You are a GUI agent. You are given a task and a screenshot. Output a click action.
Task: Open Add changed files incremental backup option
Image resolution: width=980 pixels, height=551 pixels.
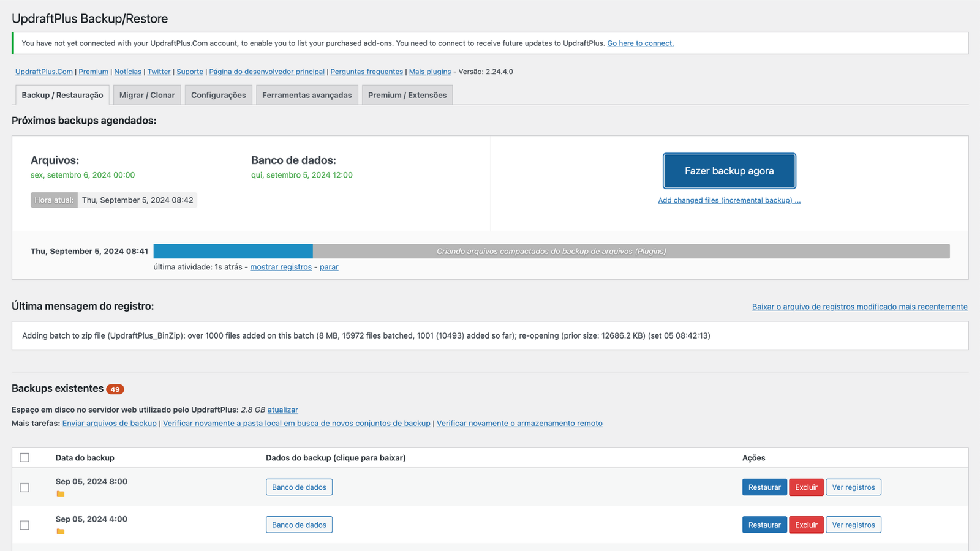[729, 200]
